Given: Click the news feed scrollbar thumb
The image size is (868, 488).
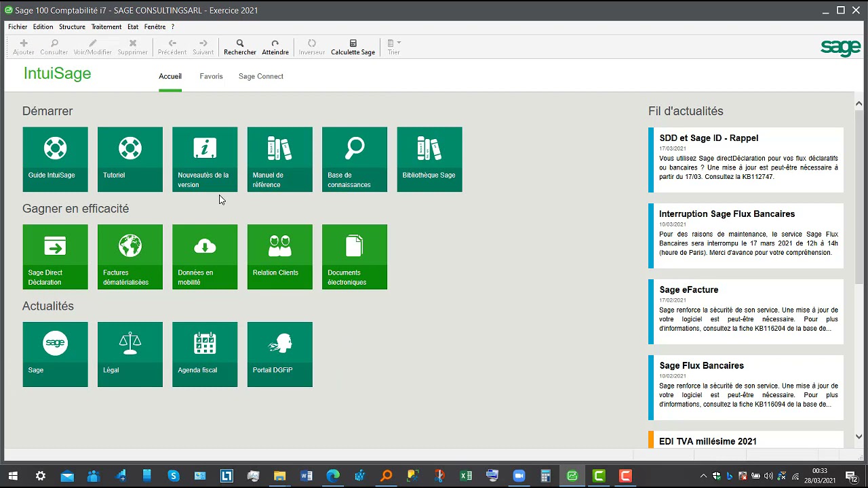Looking at the screenshot, I should [859, 197].
